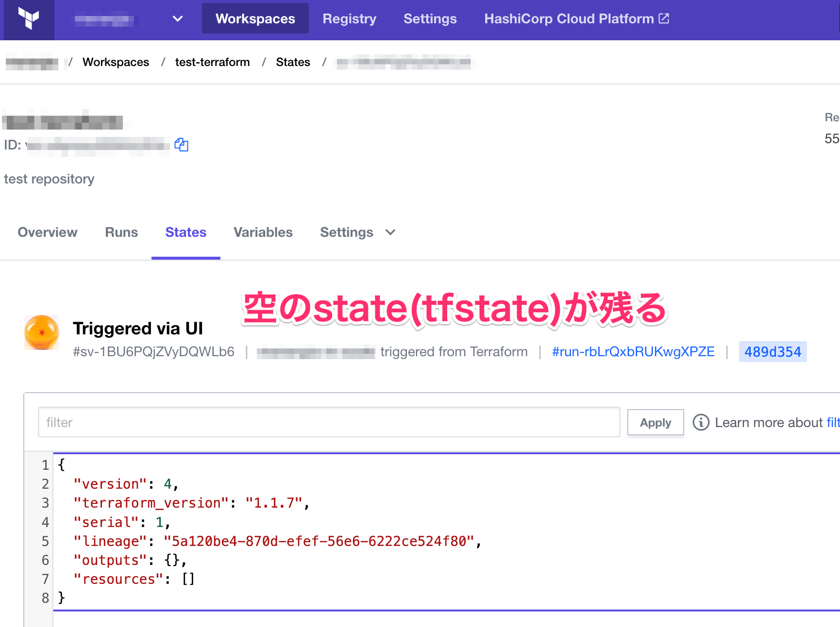Click the "serial": 1 line in state JSON
The width and height of the screenshot is (840, 627).
[x=121, y=522]
